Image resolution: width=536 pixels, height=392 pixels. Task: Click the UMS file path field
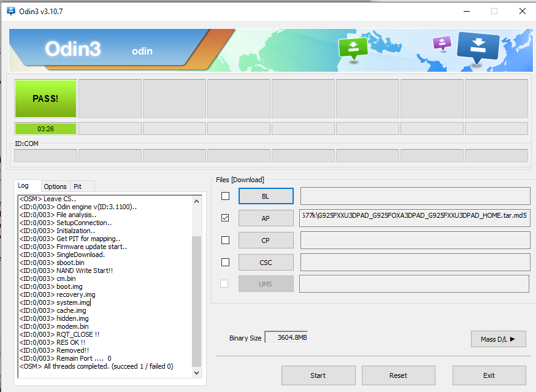415,284
